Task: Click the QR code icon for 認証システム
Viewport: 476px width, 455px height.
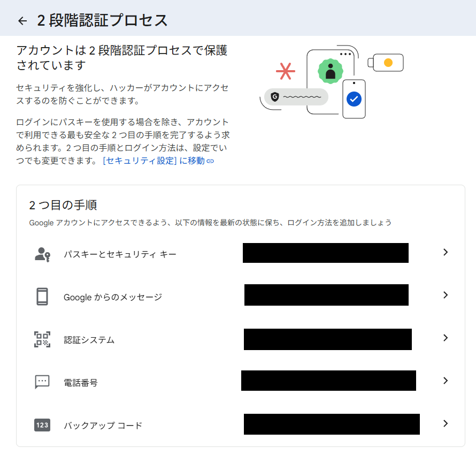Action: [42, 339]
